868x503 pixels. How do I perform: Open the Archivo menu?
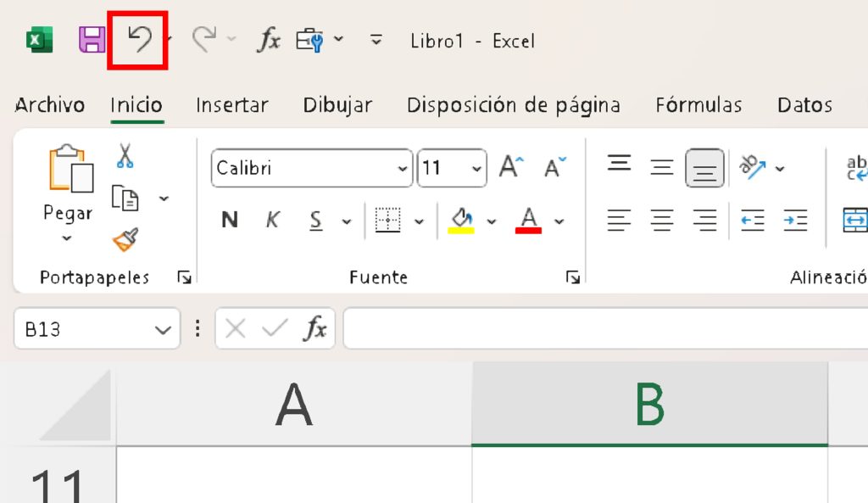click(x=50, y=105)
